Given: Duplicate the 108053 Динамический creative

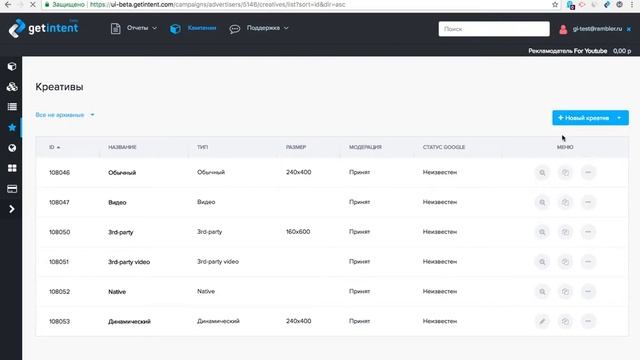Looking at the screenshot, I should click(x=565, y=321).
